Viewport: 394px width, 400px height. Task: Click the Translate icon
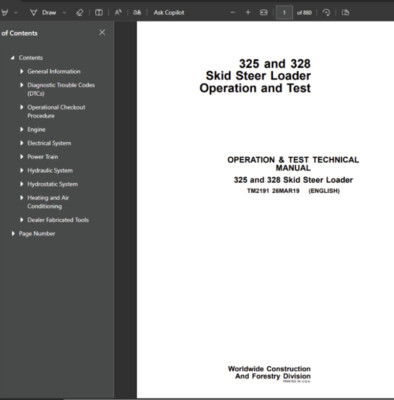[137, 13]
